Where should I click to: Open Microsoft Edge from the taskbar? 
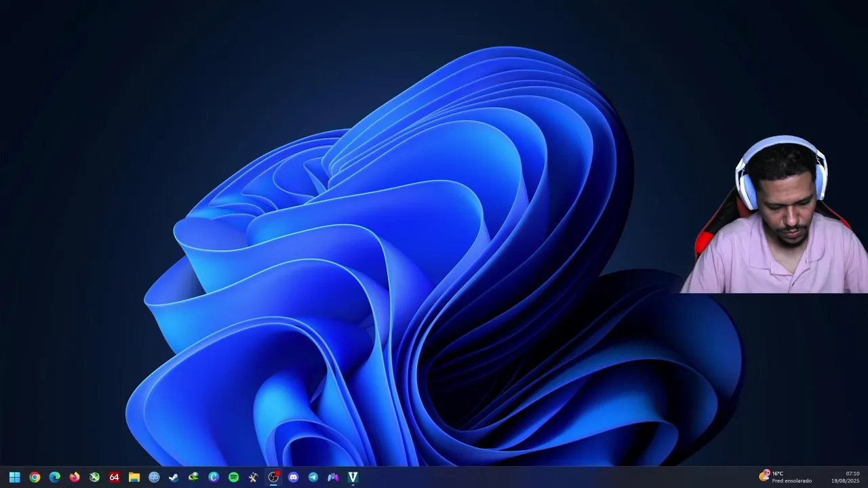54,477
